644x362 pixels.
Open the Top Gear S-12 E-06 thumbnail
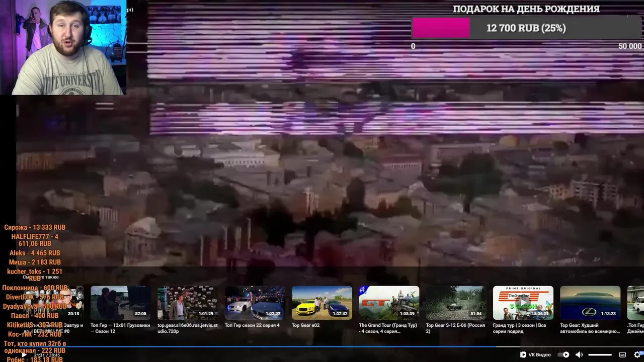click(x=456, y=303)
